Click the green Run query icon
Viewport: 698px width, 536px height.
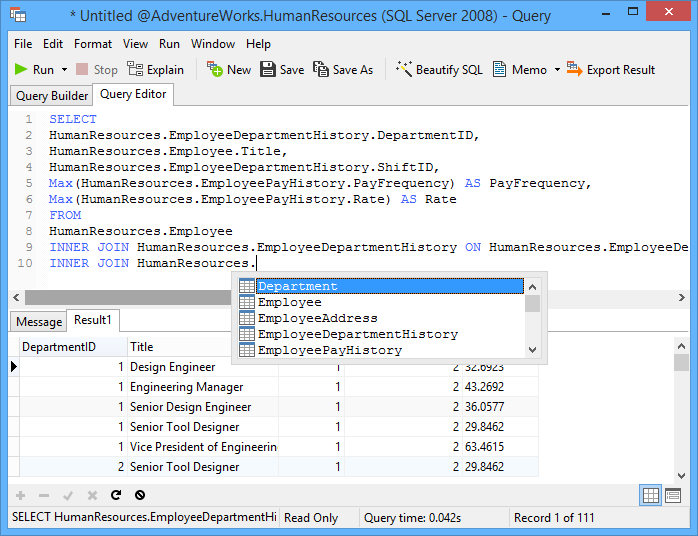pyautogui.click(x=20, y=69)
